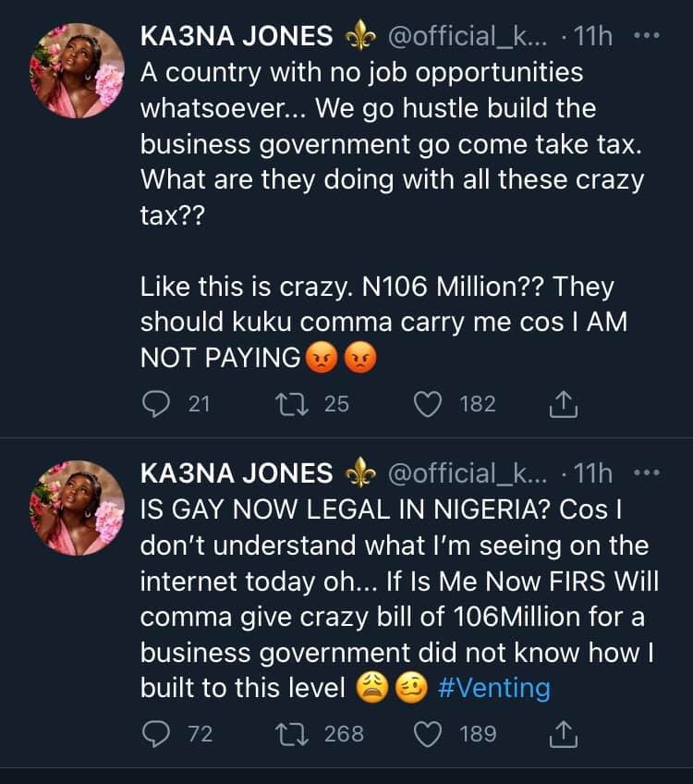
Task: Reply to the N106 Million tax tweet
Action: click(155, 404)
